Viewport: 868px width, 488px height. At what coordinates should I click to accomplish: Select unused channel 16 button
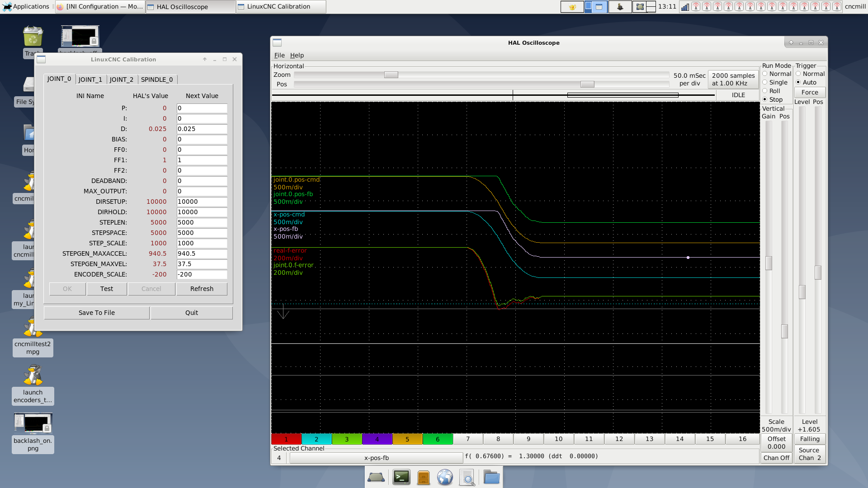point(742,439)
